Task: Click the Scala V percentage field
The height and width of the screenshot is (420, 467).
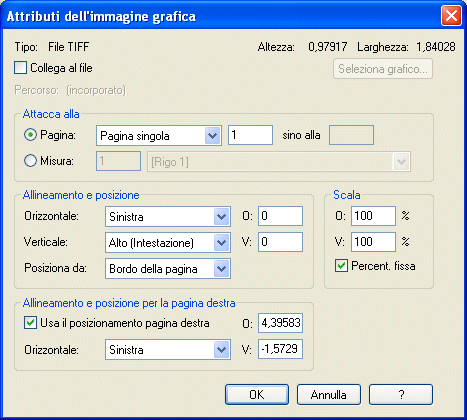Action: coord(373,242)
